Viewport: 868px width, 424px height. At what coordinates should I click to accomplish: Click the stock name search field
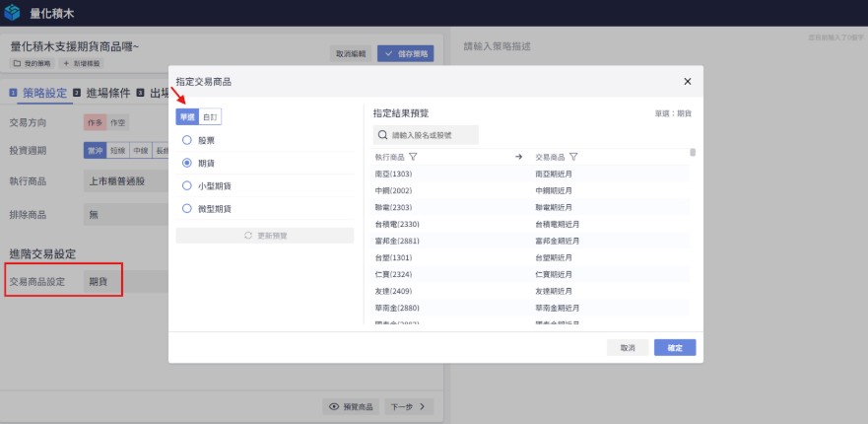point(432,135)
